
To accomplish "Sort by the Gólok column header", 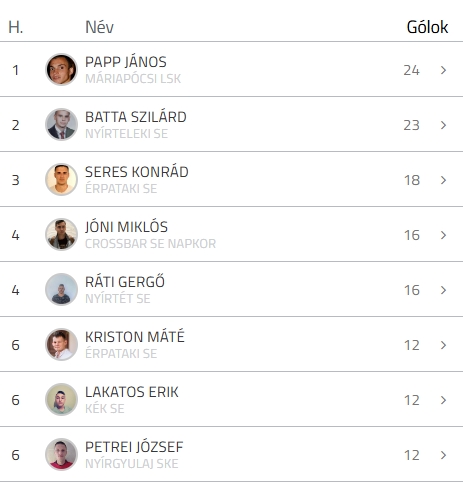I will [427, 27].
